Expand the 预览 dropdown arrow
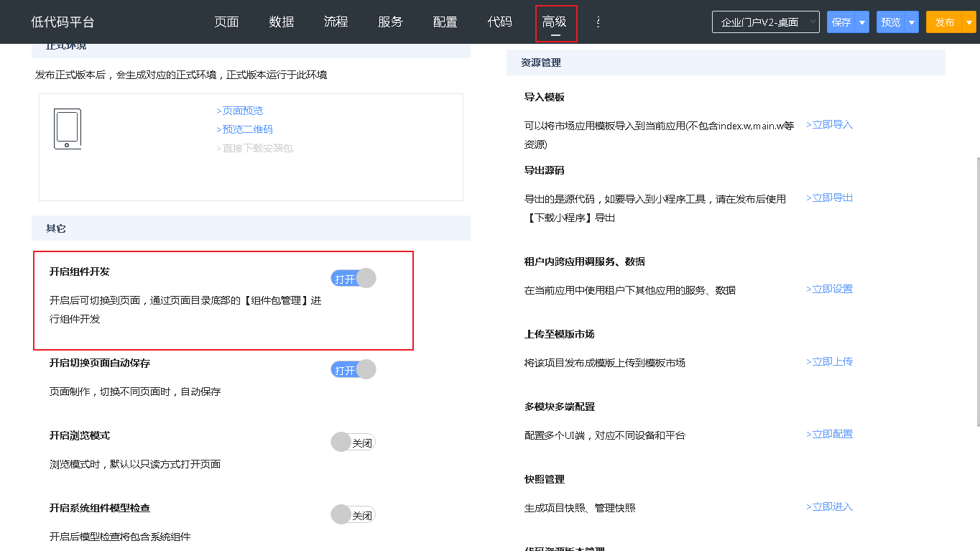The height and width of the screenshot is (551, 980). pyautogui.click(x=912, y=22)
